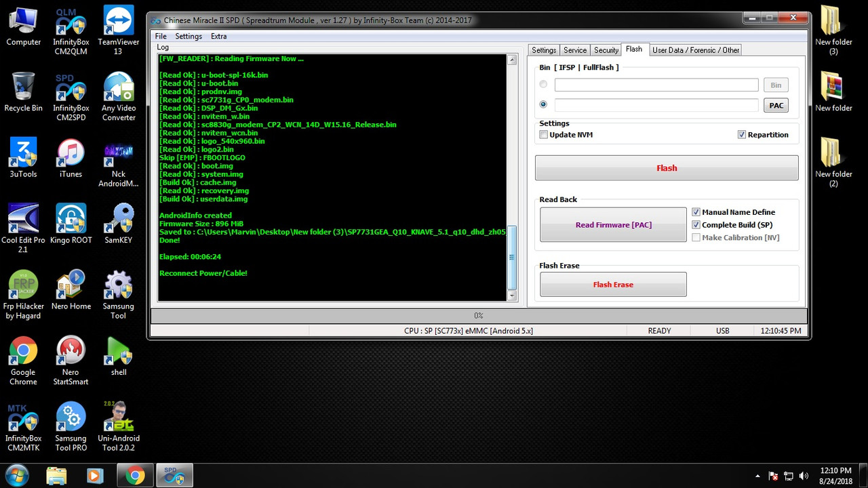The image size is (868, 488).
Task: Open Frp HiJacker by Hagard
Action: tap(23, 296)
